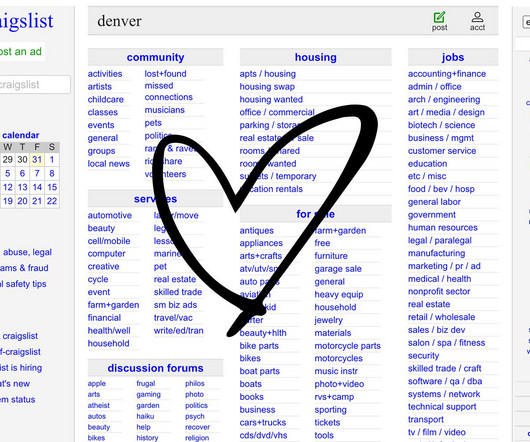
Task: Open lost+found under community
Action: pyautogui.click(x=165, y=74)
